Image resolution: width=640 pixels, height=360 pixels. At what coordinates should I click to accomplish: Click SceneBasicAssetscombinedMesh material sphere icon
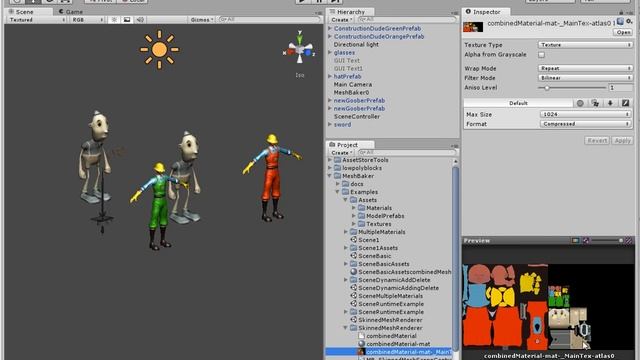(x=354, y=271)
